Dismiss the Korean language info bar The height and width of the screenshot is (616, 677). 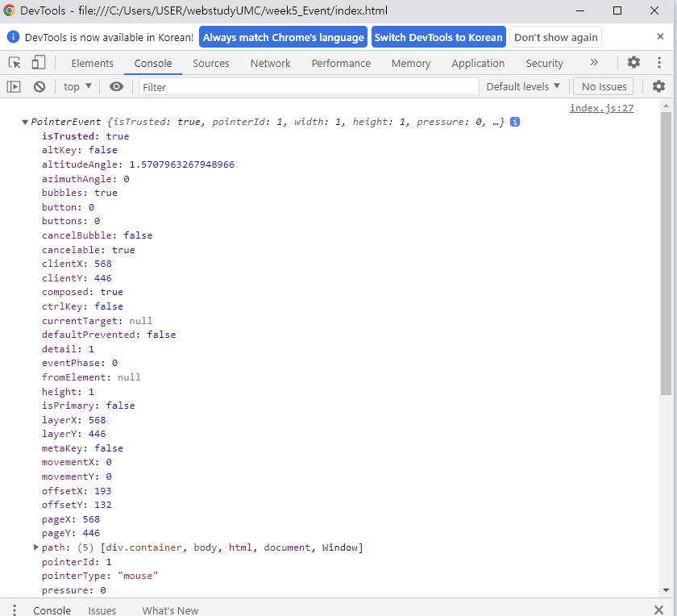tap(660, 37)
